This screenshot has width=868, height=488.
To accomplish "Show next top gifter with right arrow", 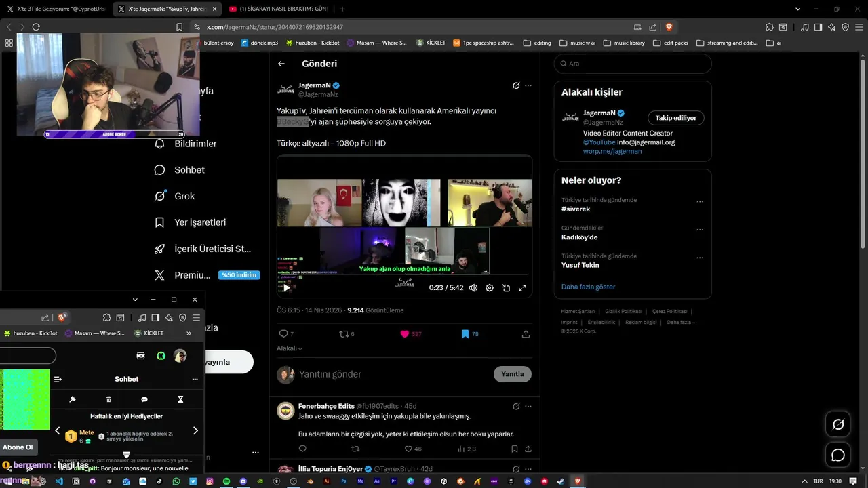I will (x=195, y=430).
